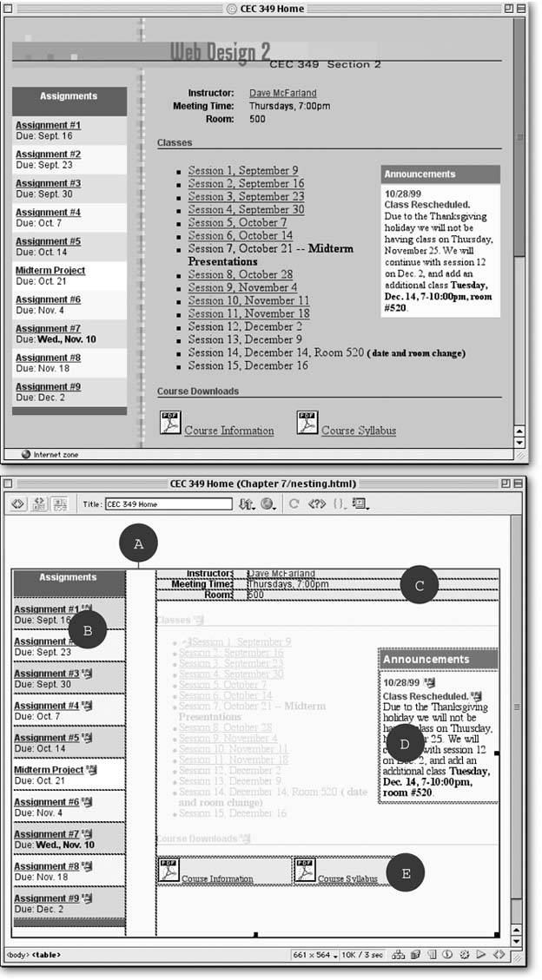This screenshot has height=980, width=542.
Task: Click the Assignments header cell in Dreamweaver
Action: tap(69, 583)
